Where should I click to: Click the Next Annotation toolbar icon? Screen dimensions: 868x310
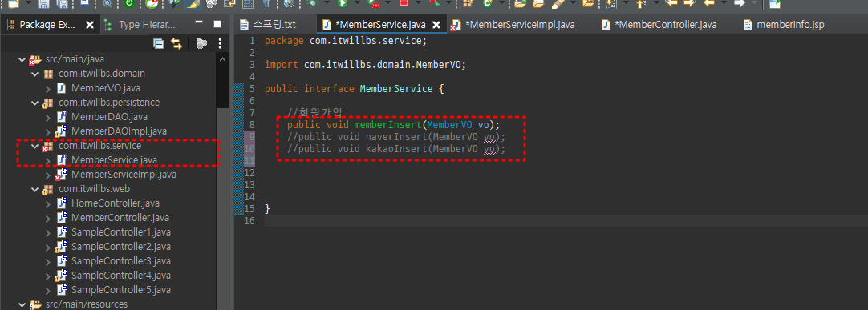tap(612, 4)
